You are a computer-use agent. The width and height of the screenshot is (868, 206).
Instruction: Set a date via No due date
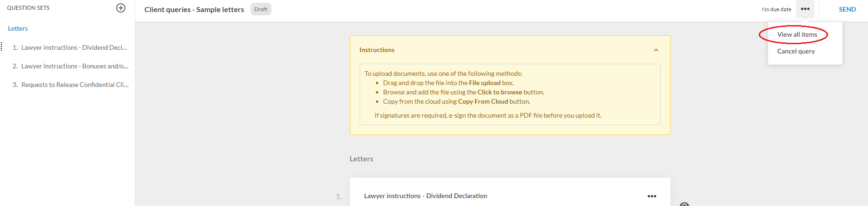point(776,9)
